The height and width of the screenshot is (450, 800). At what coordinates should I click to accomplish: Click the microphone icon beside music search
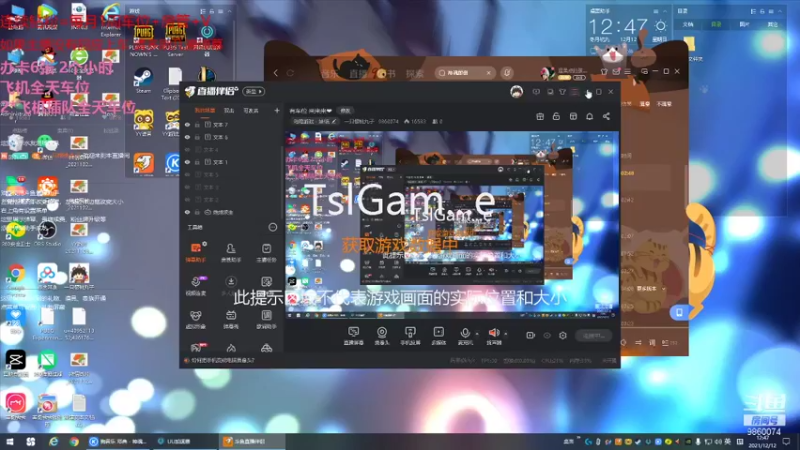click(507, 73)
